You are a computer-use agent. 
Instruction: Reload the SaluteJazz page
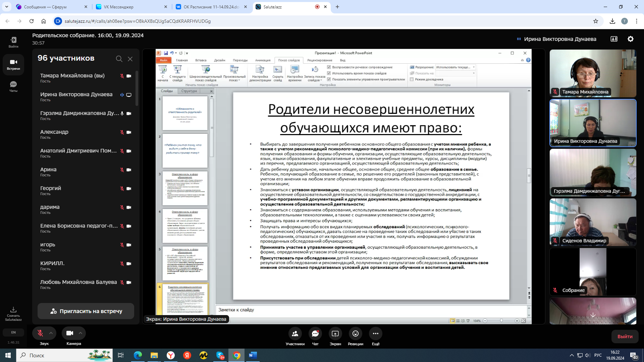tap(32, 21)
